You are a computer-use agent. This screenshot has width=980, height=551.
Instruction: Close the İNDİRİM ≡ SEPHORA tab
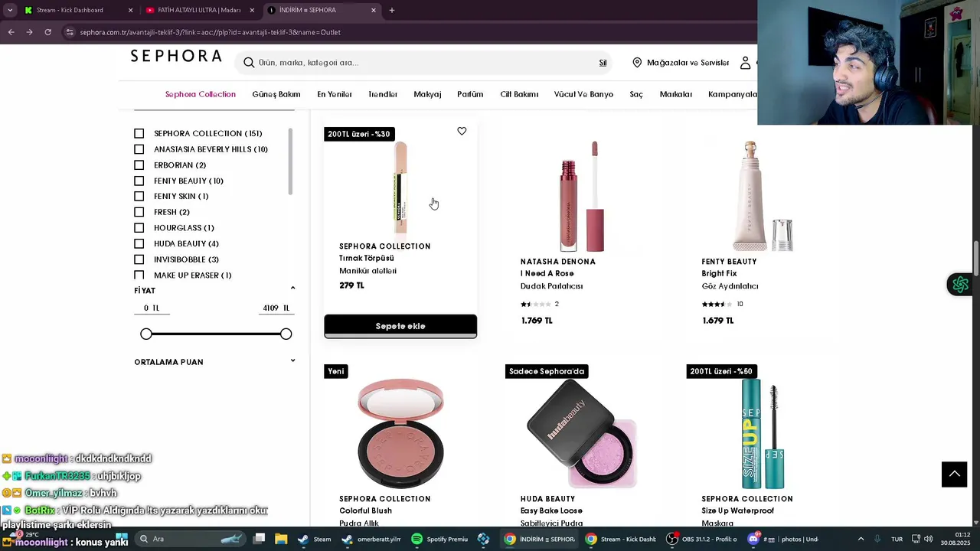click(x=374, y=10)
